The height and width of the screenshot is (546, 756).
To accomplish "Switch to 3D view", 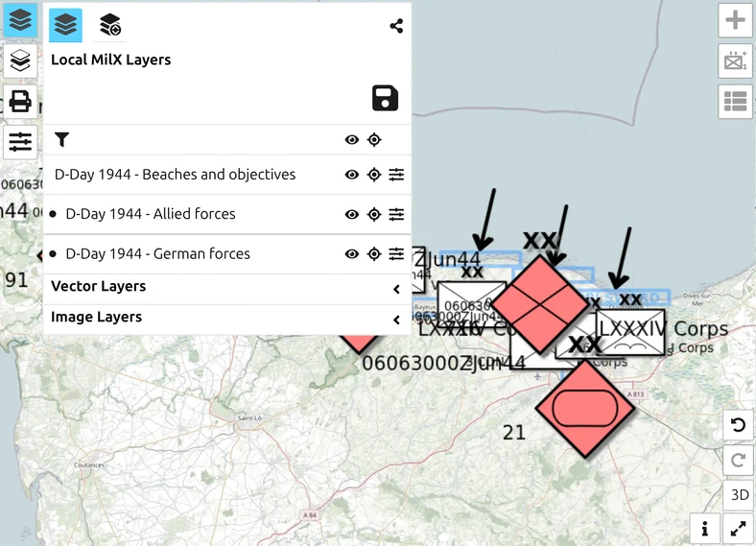I will pos(738,495).
